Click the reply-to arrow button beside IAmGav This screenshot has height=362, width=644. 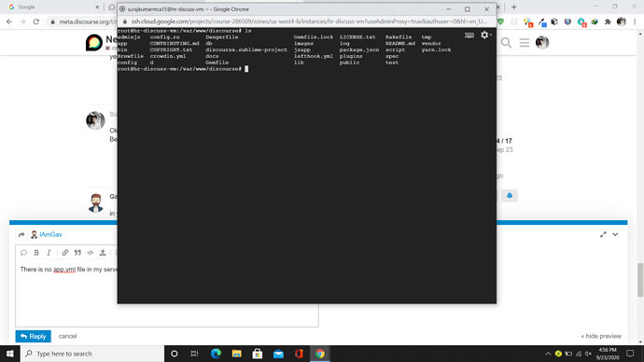21,235
